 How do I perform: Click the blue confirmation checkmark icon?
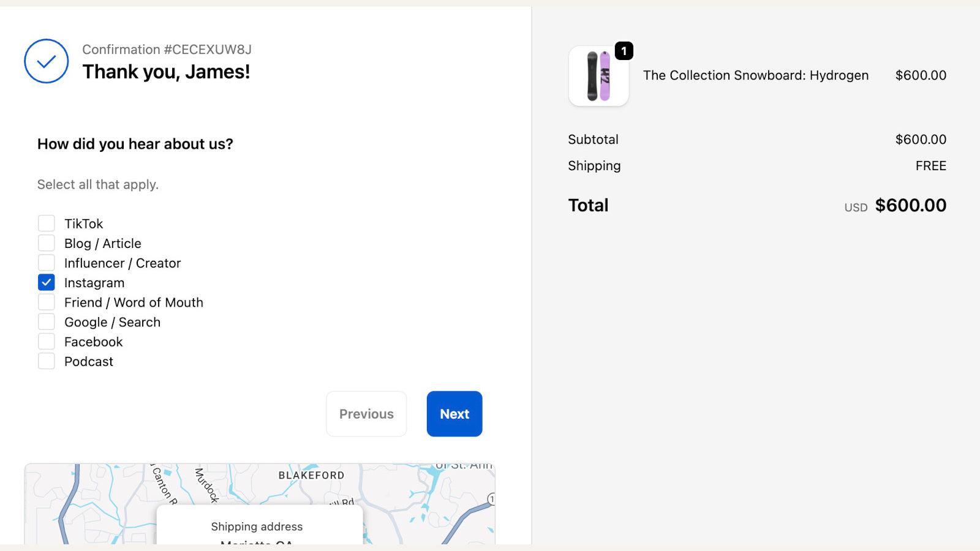coord(47,61)
